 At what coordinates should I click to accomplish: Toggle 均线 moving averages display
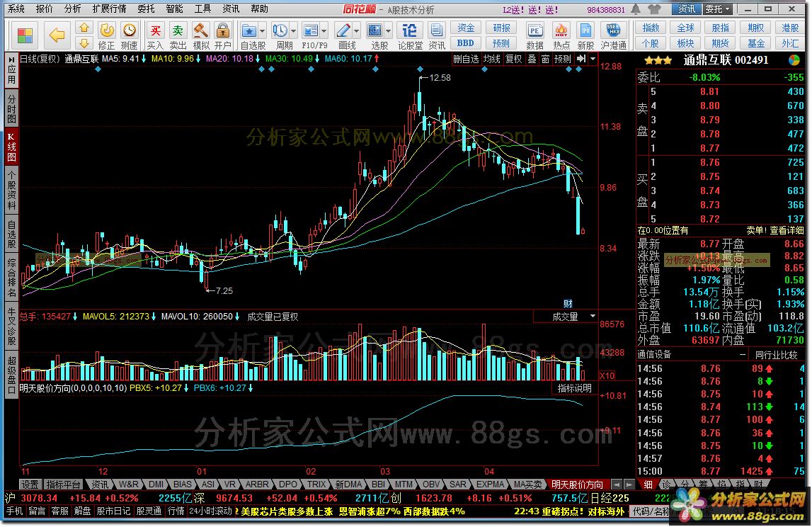(492, 59)
